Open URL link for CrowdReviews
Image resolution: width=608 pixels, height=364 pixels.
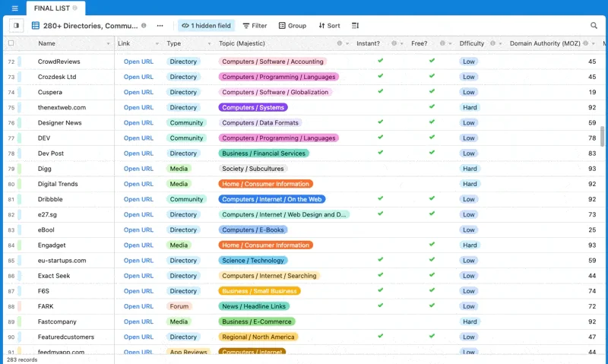pyautogui.click(x=138, y=62)
